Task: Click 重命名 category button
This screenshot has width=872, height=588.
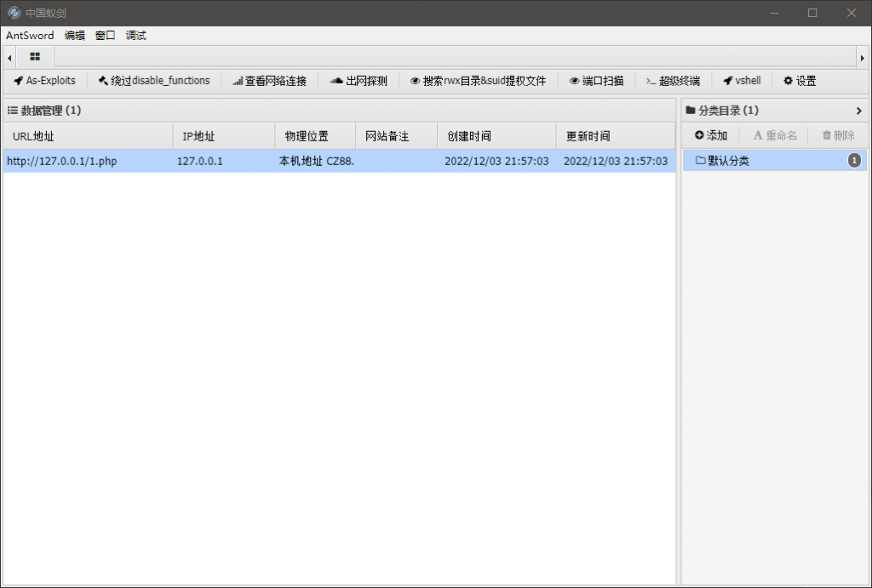Action: [775, 135]
